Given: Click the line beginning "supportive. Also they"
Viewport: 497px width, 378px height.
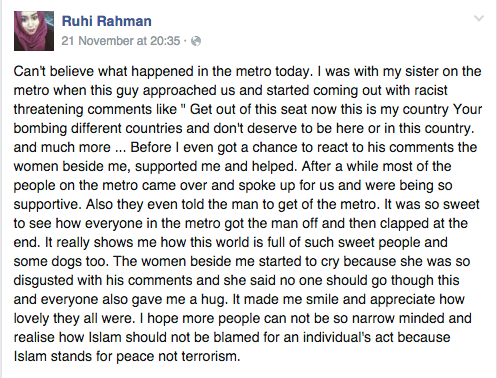Looking at the screenshot, I should [247, 204].
